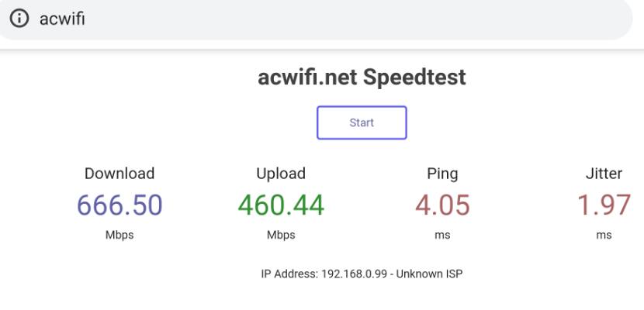
Task: Click the Unknown ISP text
Action: point(429,274)
